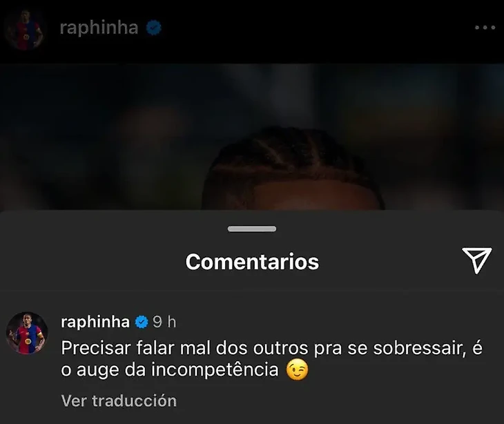Tap the winking face emoji in comment
The image size is (504, 424).
pos(297,369)
